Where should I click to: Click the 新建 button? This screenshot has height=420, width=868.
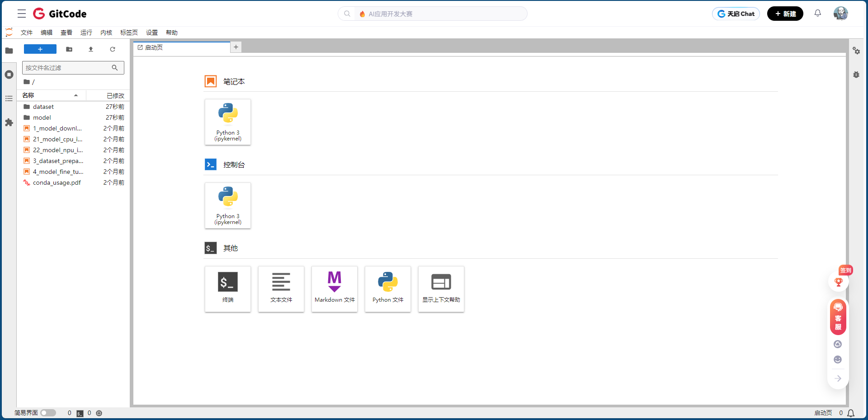785,14
